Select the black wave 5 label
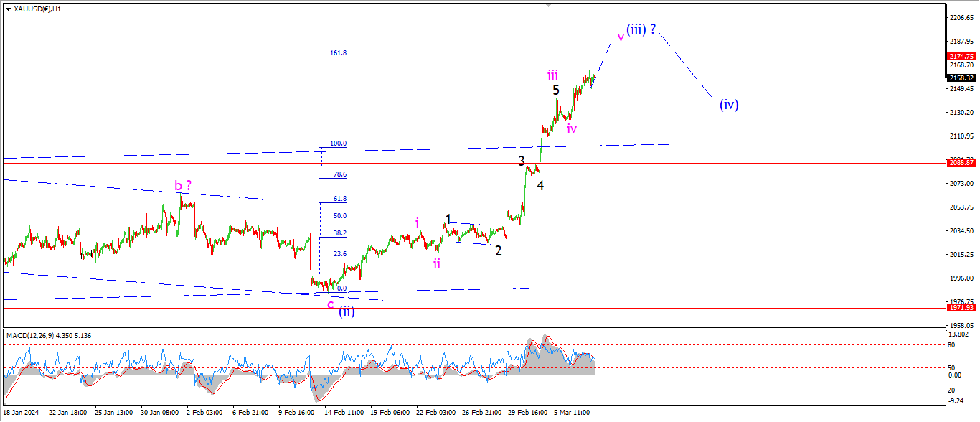The image size is (980, 422). [556, 90]
